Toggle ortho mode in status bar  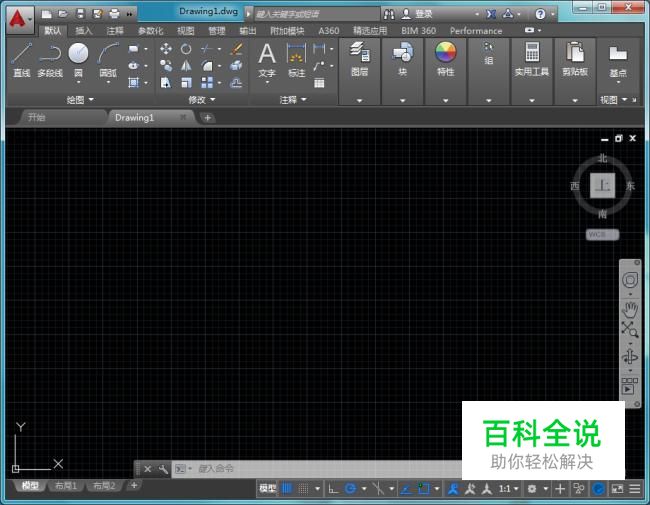click(333, 489)
